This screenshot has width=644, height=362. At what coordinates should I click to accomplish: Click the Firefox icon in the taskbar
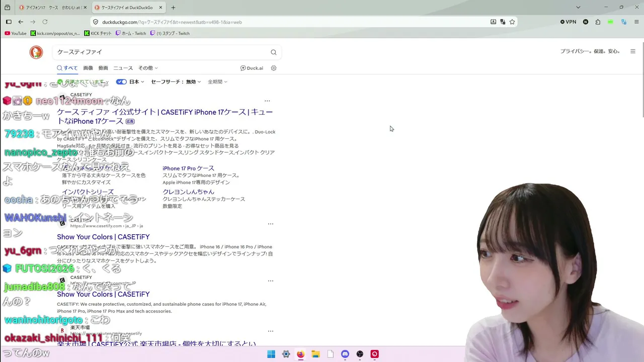[301, 354]
